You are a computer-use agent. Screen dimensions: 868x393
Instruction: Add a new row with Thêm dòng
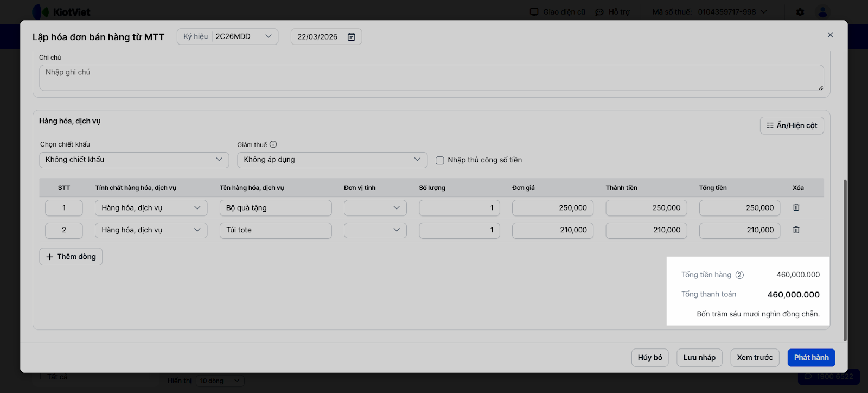(71, 257)
